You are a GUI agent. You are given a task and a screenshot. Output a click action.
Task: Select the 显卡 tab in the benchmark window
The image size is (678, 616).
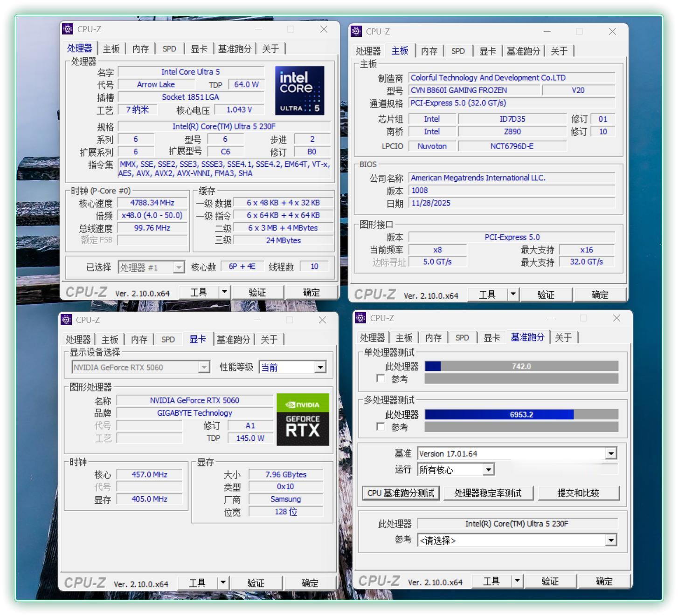(x=491, y=338)
